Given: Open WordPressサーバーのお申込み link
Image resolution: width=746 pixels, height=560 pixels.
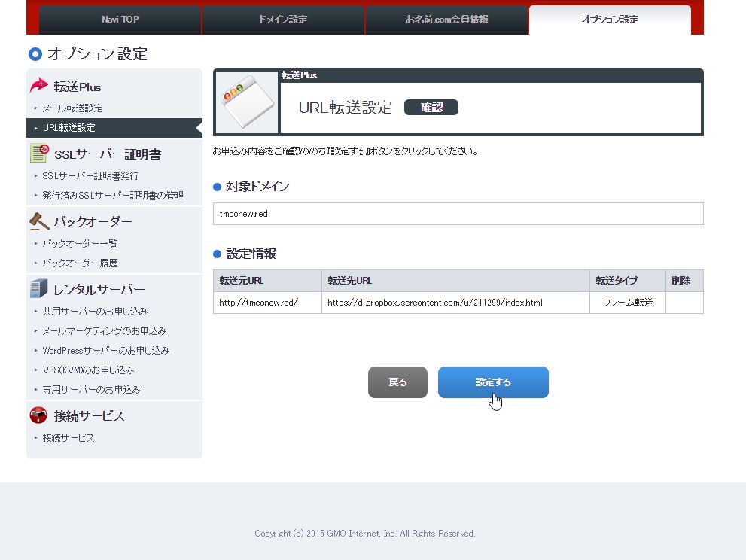Looking at the screenshot, I should pyautogui.click(x=105, y=351).
